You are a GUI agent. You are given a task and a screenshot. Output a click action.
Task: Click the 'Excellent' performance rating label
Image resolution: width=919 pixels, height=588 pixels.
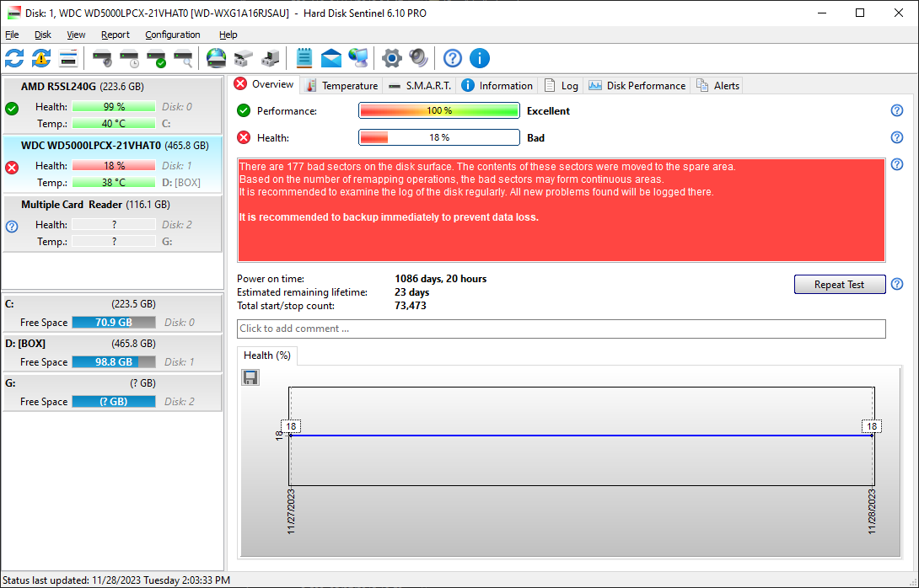click(x=548, y=111)
